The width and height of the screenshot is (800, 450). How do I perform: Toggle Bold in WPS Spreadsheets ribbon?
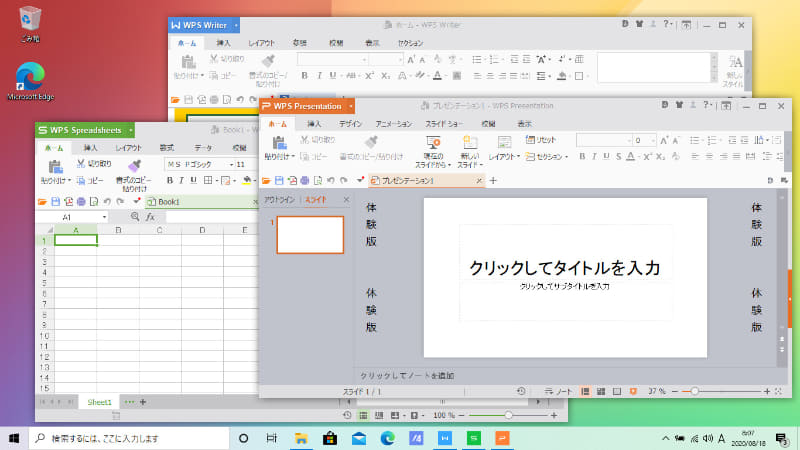tap(170, 181)
